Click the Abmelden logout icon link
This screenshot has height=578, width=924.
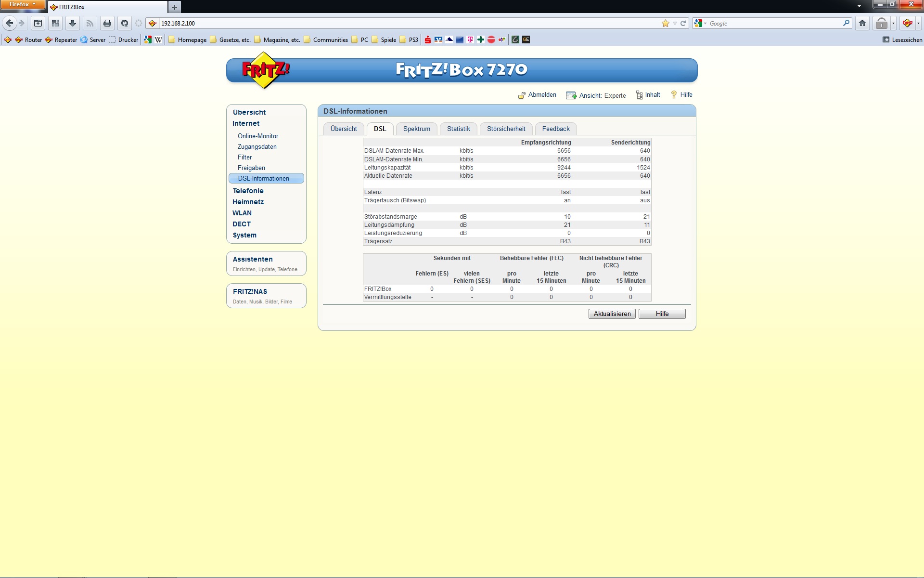[x=522, y=95]
